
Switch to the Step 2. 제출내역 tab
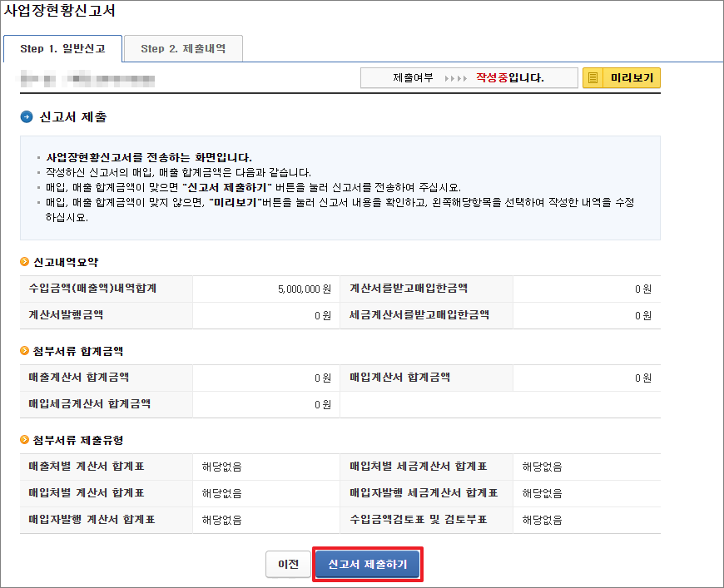point(183,48)
